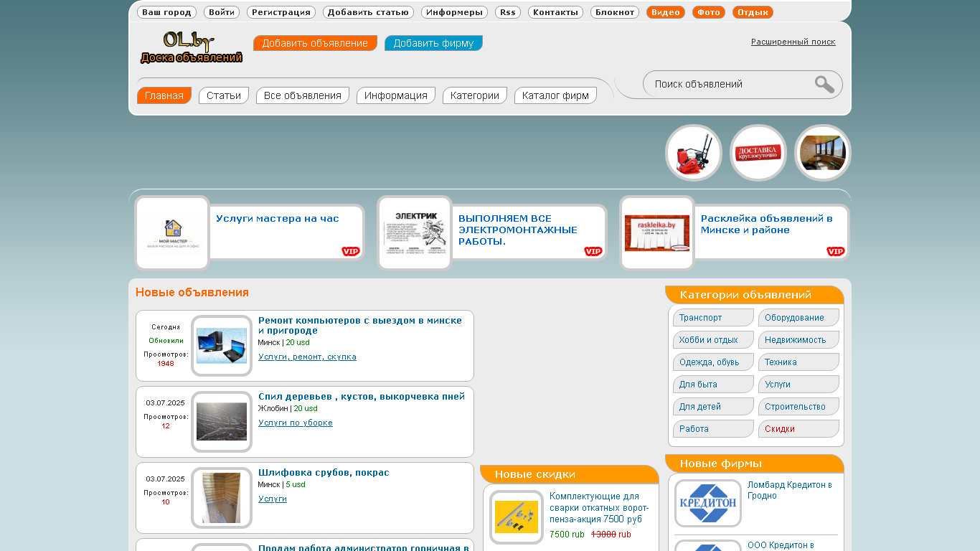The image size is (980, 551).
Task: Open Регистрация in the top bar
Action: pos(281,12)
